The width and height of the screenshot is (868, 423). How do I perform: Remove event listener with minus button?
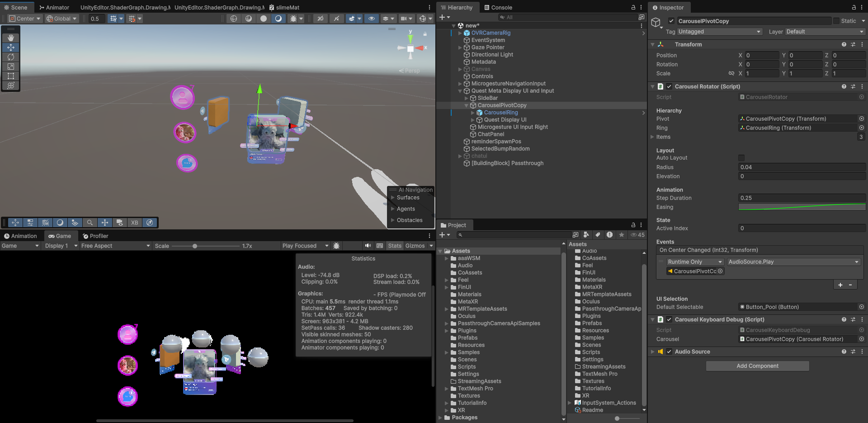850,285
